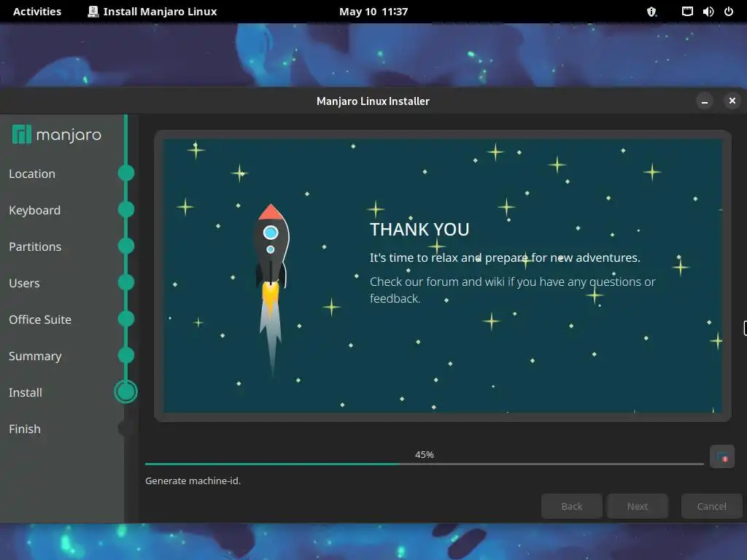Select the Partitions step in the sidebar

point(35,246)
